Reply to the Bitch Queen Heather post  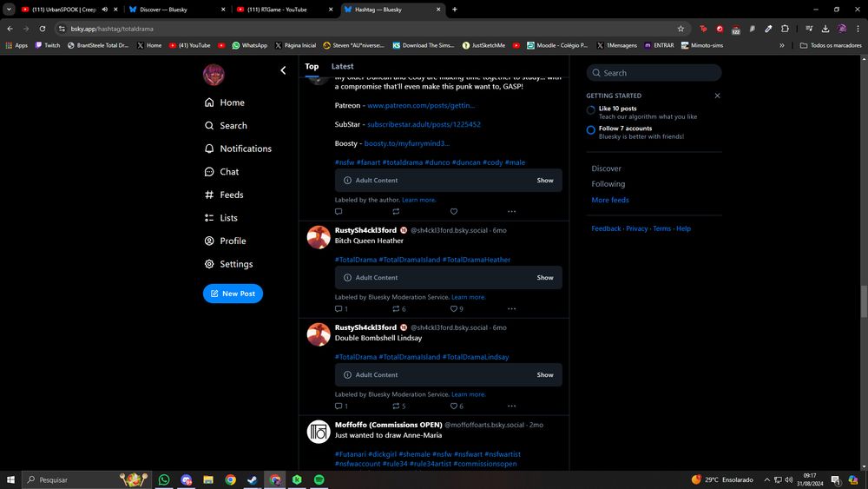341,309
